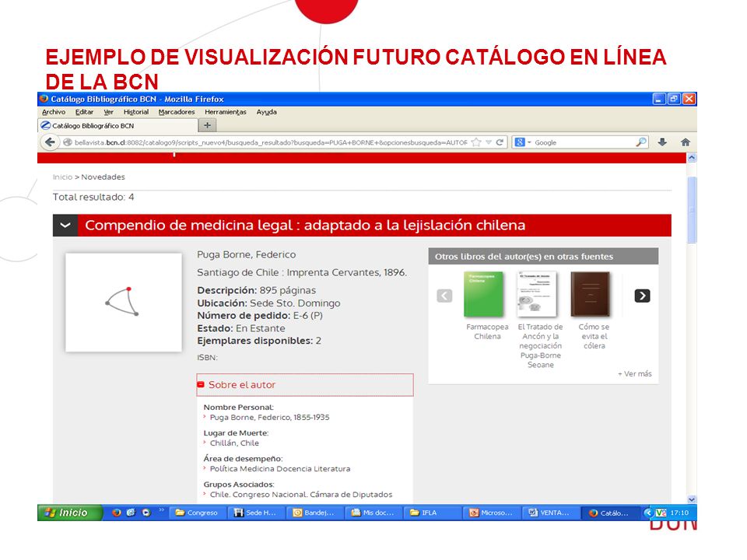Click the Total resultado: 4 text
The image size is (747, 560).
pos(93,197)
